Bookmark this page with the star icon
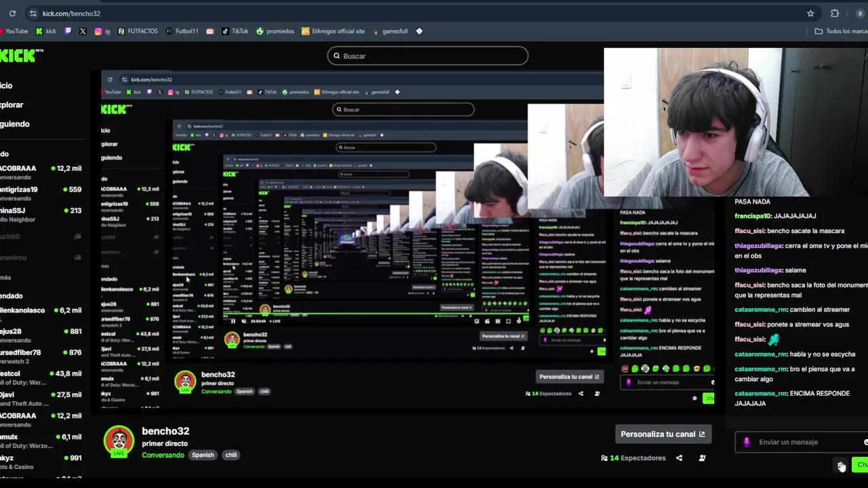Image resolution: width=868 pixels, height=488 pixels. [810, 14]
